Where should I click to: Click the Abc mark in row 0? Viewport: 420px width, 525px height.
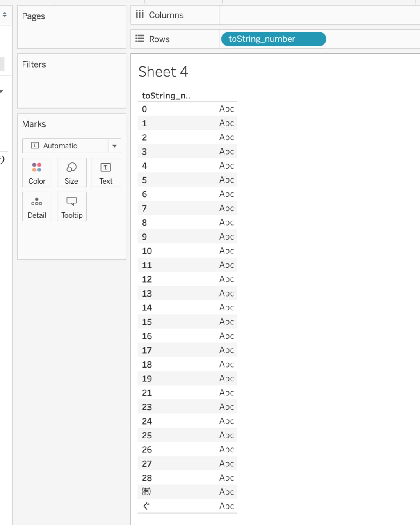pos(226,109)
